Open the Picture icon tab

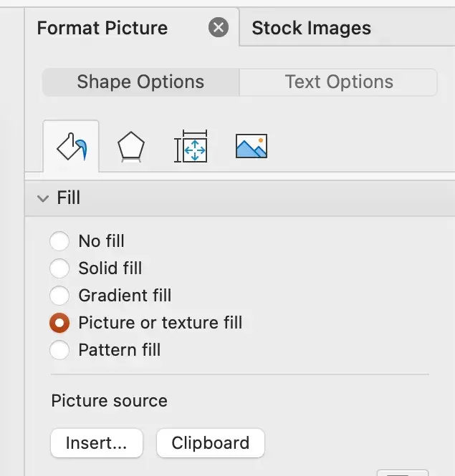pos(251,147)
